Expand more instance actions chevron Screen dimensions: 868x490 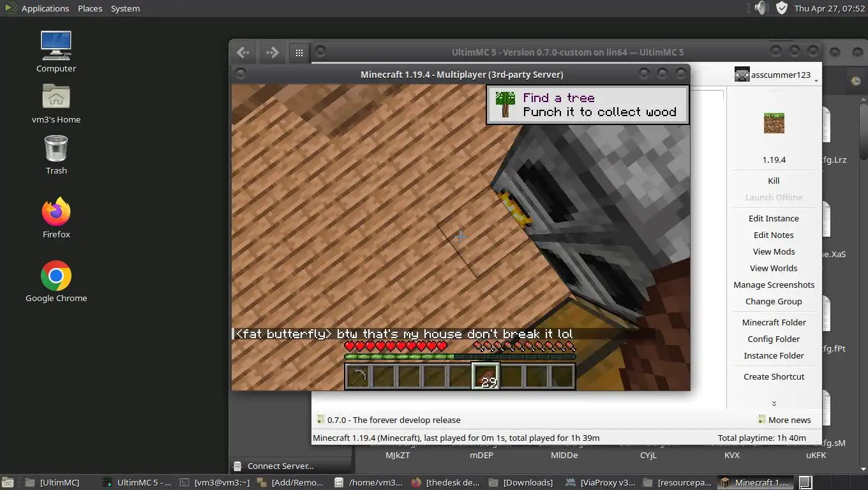click(x=774, y=403)
